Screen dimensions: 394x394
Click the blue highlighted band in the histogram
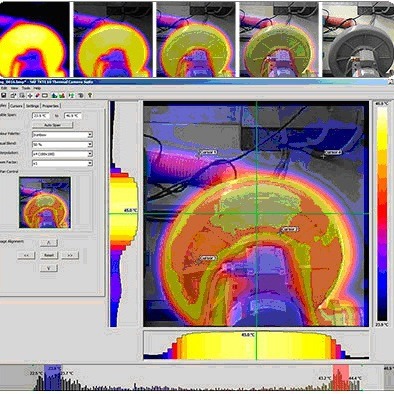pos(53,378)
